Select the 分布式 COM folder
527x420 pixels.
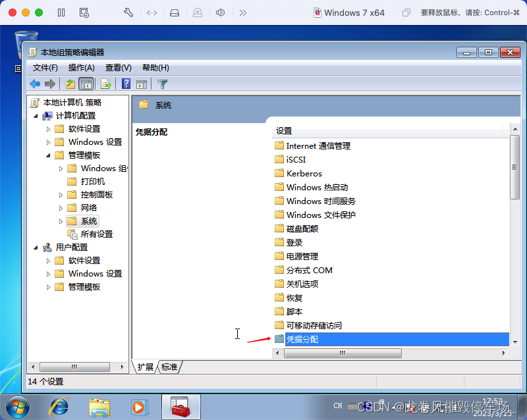(x=309, y=270)
